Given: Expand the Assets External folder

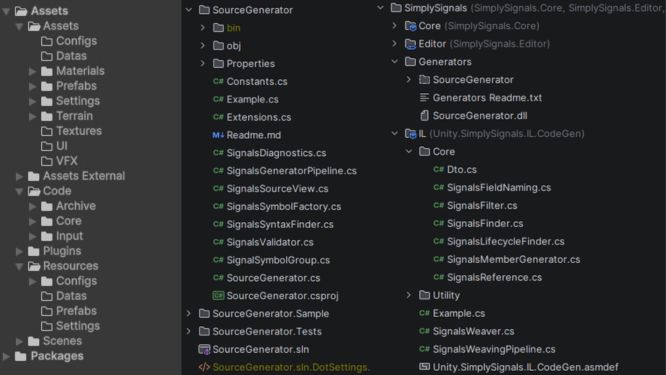Looking at the screenshot, I should point(19,176).
